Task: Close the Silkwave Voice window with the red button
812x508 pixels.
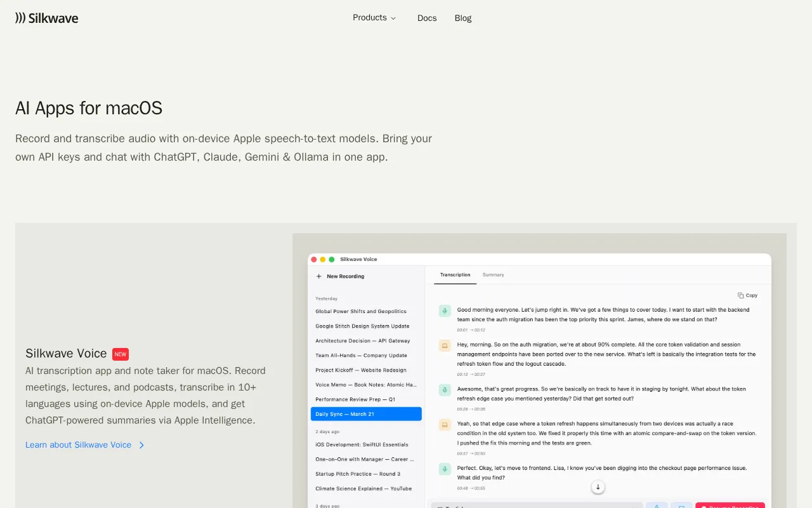Action: [x=313, y=259]
